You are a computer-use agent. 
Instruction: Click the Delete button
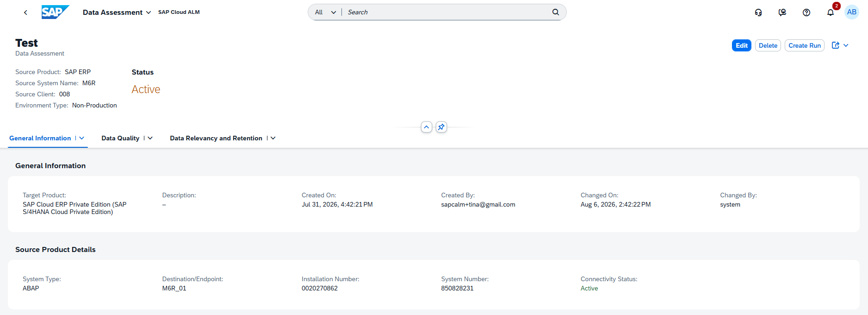[768, 45]
